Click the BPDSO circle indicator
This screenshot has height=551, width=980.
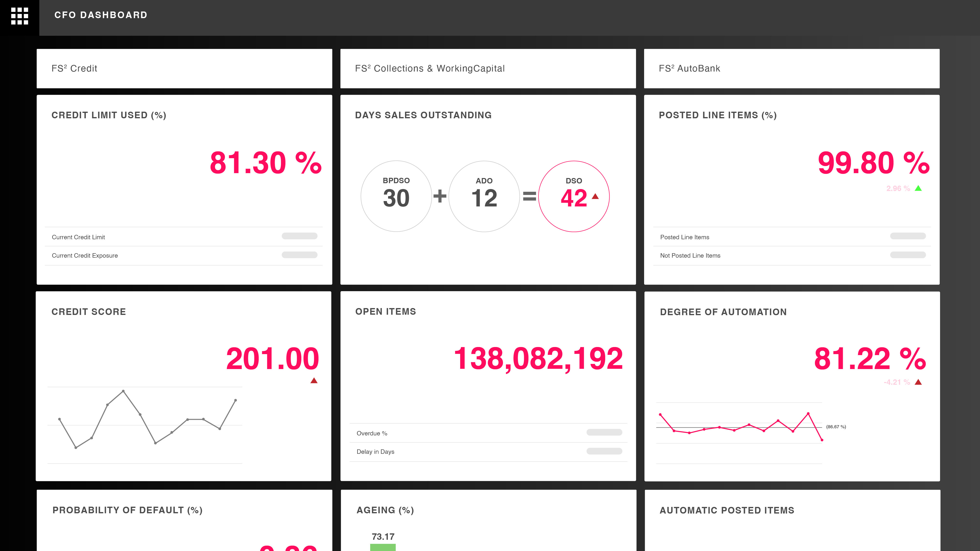pyautogui.click(x=396, y=197)
